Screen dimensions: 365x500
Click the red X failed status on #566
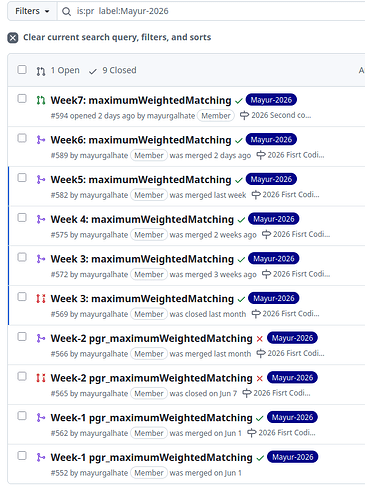click(x=260, y=339)
